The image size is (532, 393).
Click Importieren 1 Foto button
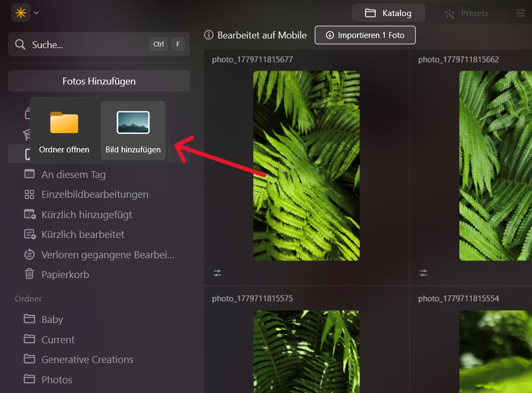(x=365, y=35)
